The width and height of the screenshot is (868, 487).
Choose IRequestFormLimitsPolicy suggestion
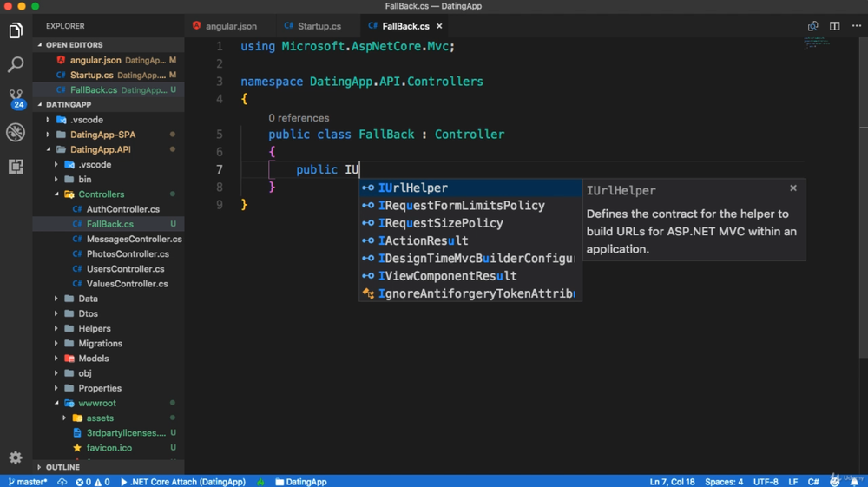tap(470, 206)
